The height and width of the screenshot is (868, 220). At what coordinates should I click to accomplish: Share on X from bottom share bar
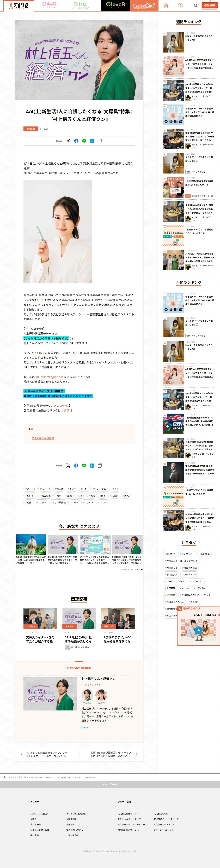pyautogui.click(x=68, y=465)
